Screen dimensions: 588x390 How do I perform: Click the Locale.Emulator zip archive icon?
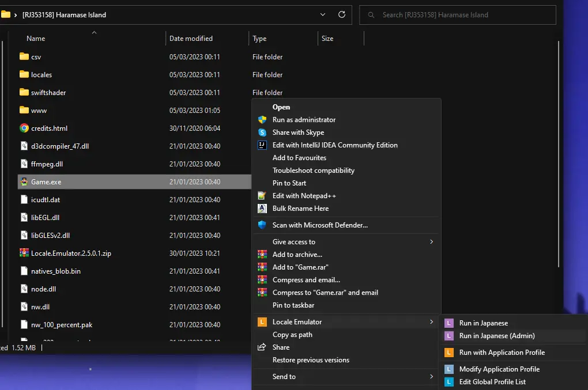(24, 253)
